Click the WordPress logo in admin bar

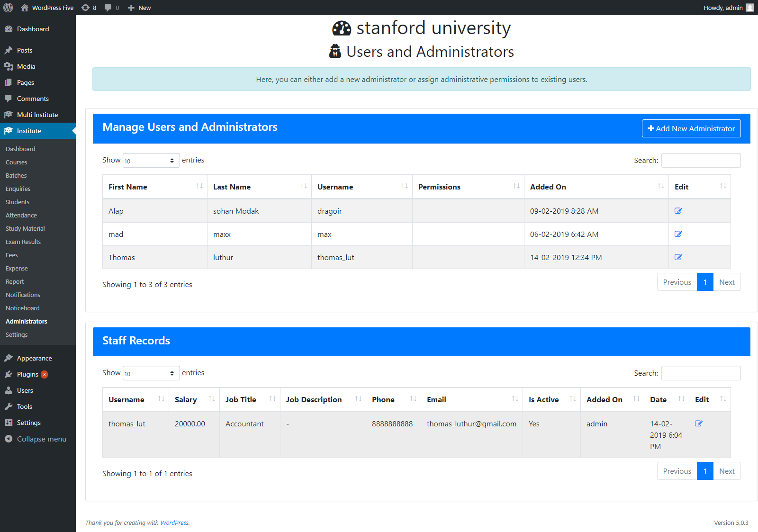tap(8, 8)
